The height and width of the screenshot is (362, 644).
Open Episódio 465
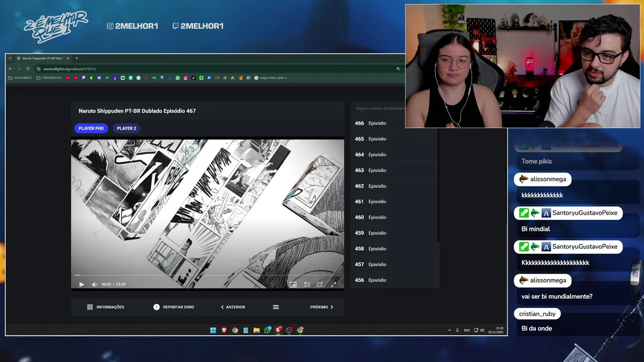(393, 139)
